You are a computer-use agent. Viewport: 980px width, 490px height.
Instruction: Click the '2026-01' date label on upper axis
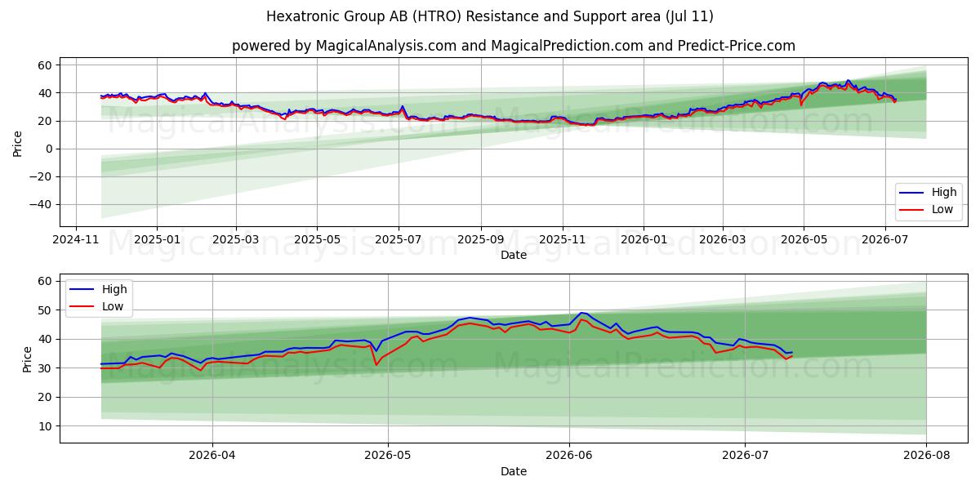pos(643,240)
